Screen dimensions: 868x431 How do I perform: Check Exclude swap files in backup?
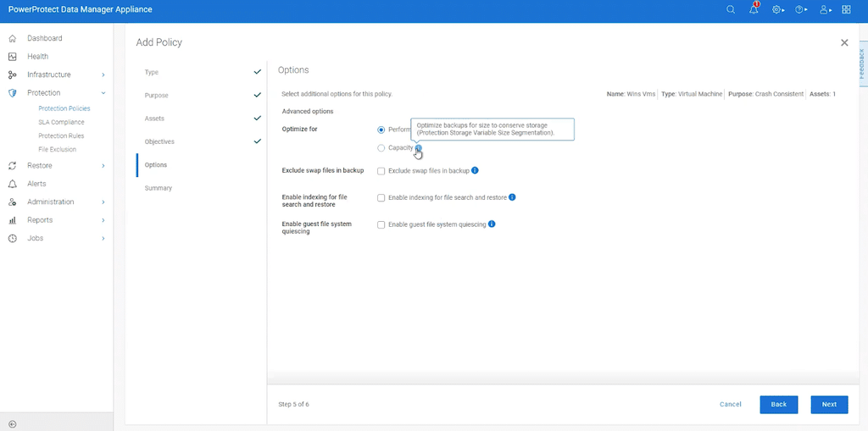(381, 171)
